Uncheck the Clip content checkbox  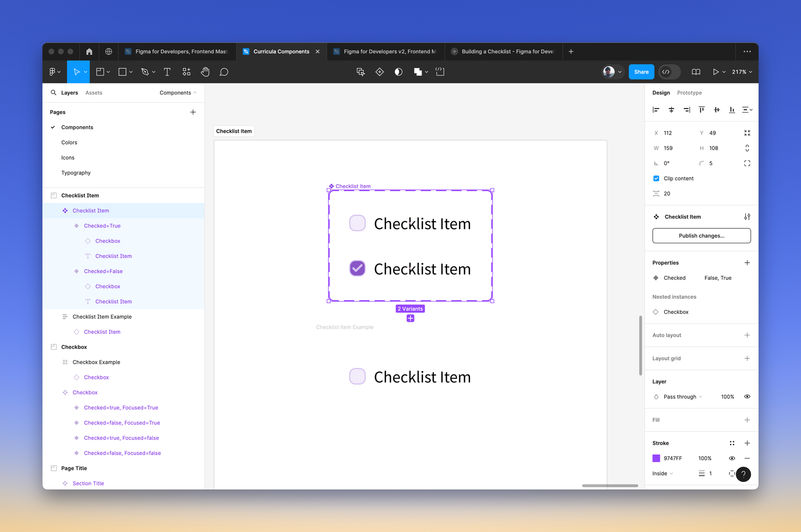pyautogui.click(x=656, y=178)
